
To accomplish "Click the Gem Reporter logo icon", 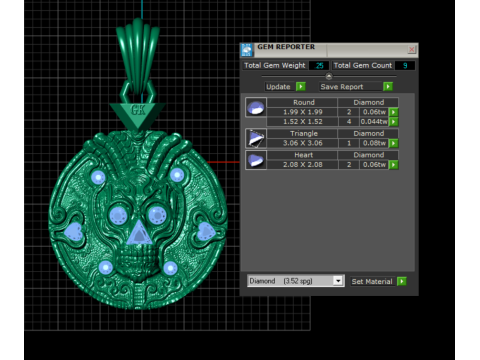I will pyautogui.click(x=247, y=50).
